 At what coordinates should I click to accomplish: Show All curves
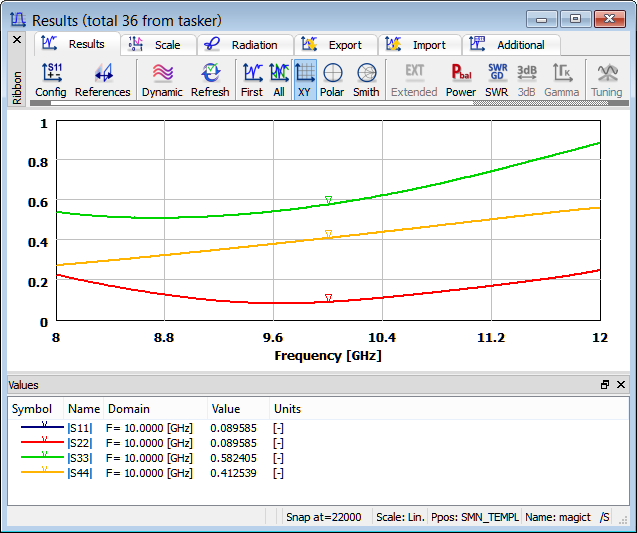(279, 80)
